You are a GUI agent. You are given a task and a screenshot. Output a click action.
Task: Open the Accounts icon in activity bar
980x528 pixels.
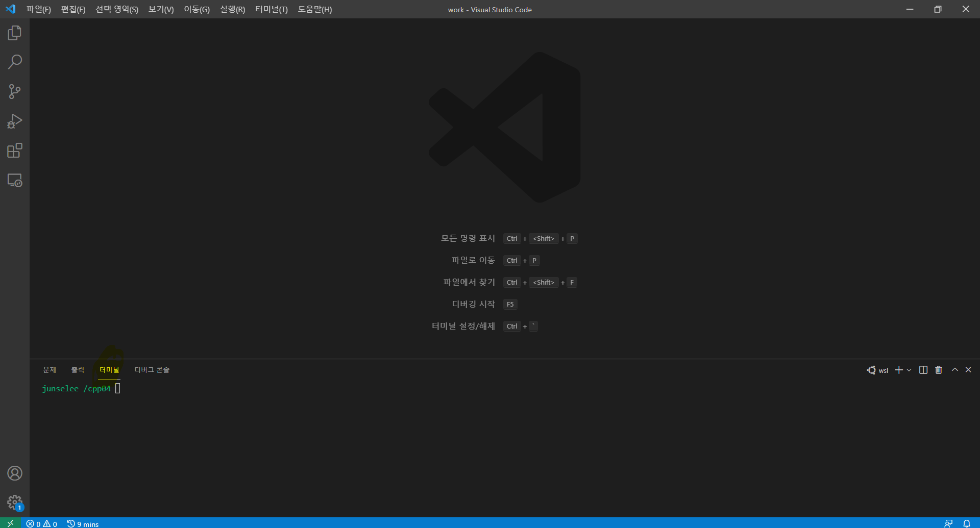pyautogui.click(x=15, y=473)
